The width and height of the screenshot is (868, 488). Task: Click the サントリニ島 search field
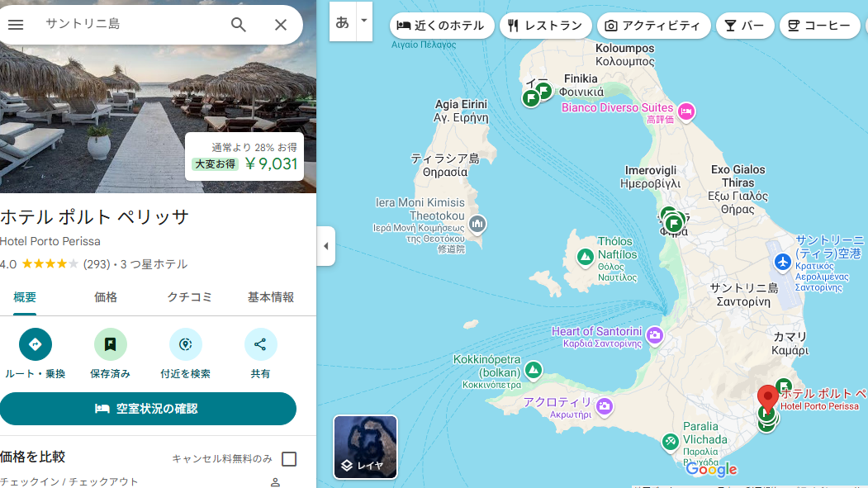coord(133,24)
